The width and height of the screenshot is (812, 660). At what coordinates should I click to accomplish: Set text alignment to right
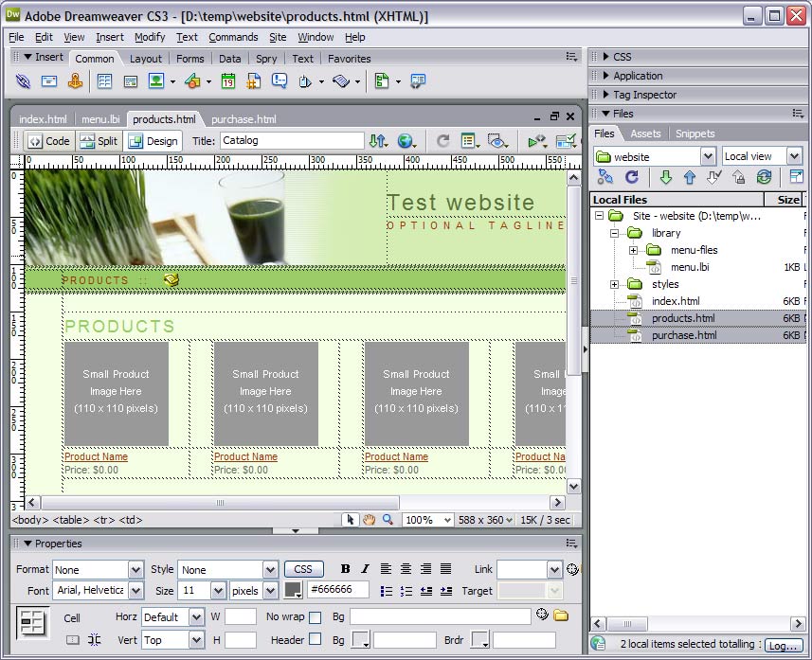pyautogui.click(x=425, y=569)
